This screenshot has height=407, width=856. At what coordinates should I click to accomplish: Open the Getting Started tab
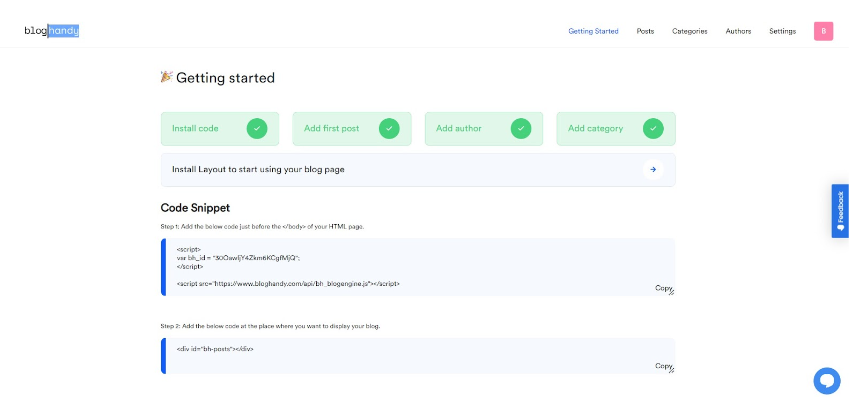click(593, 31)
